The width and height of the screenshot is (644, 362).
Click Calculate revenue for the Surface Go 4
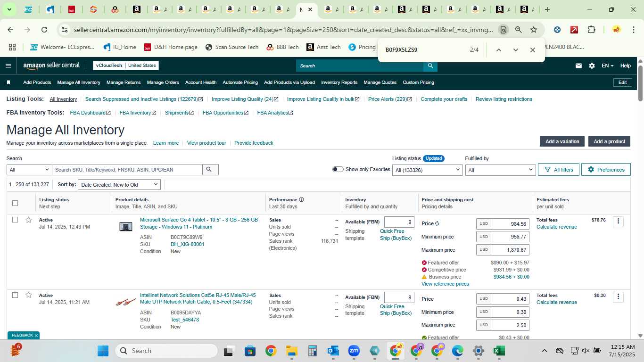click(557, 227)
